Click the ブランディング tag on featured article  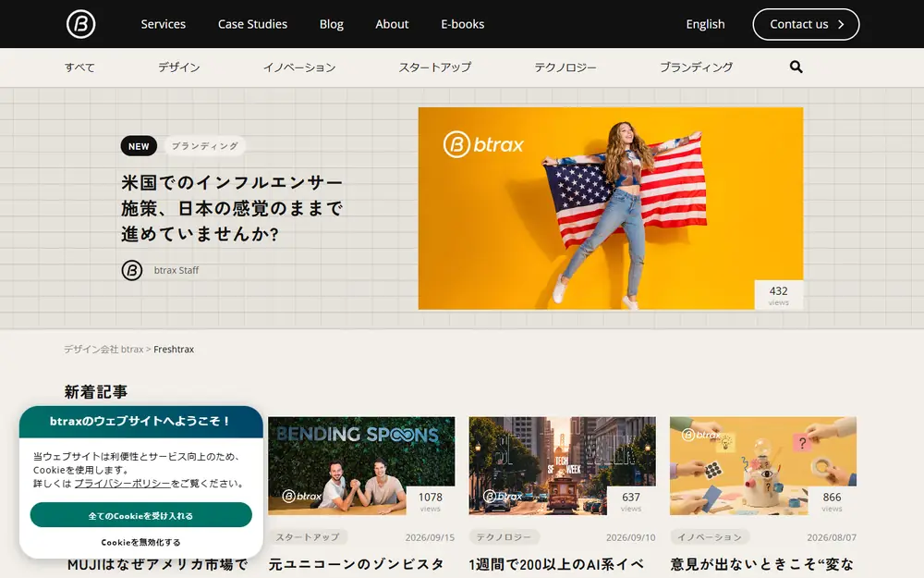tap(205, 146)
